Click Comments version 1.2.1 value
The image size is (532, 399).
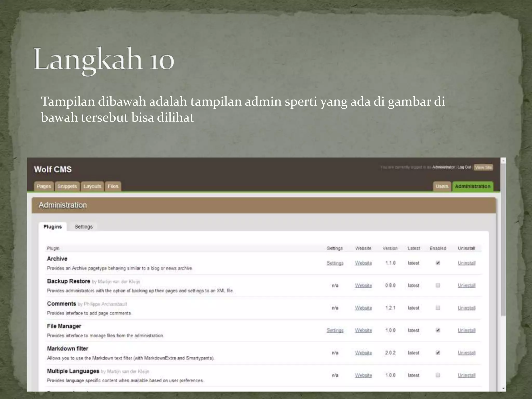pos(390,308)
